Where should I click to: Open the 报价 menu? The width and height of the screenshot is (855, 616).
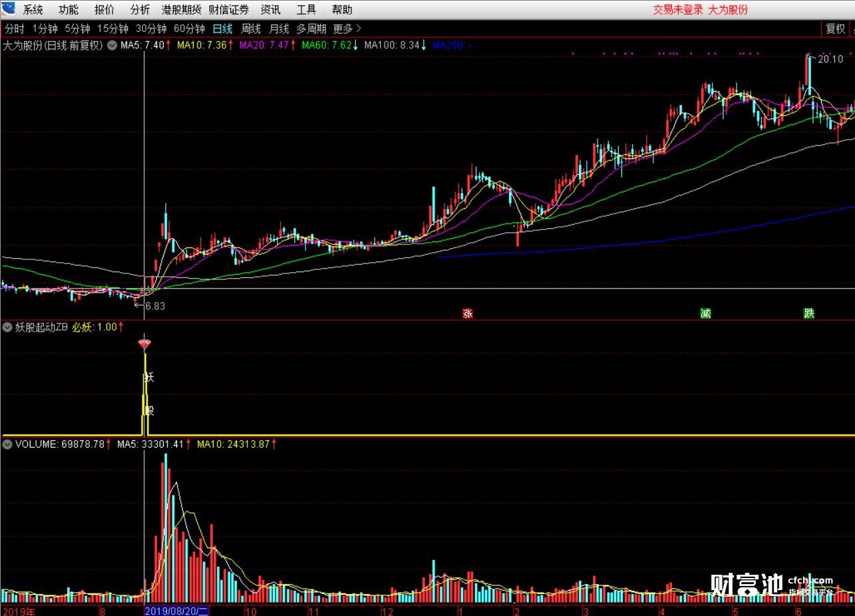pos(104,10)
